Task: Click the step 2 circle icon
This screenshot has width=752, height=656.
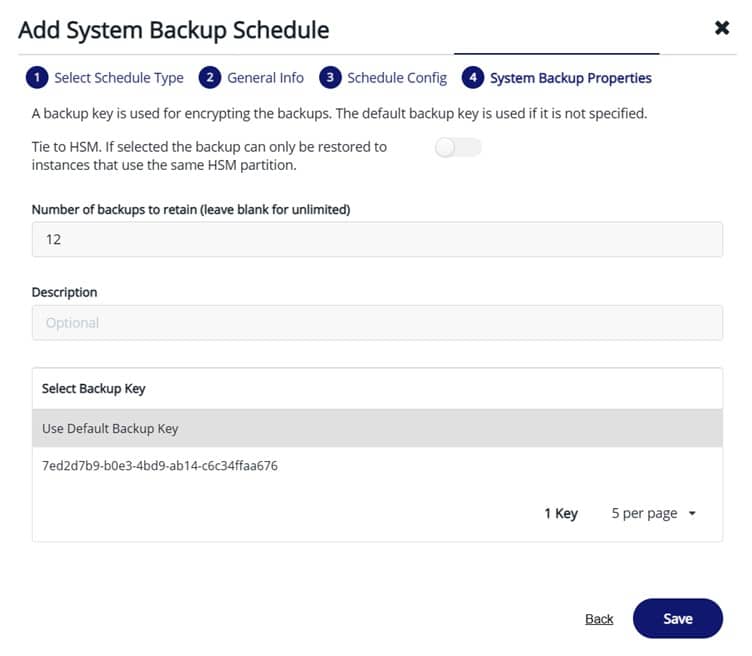Action: [x=209, y=78]
